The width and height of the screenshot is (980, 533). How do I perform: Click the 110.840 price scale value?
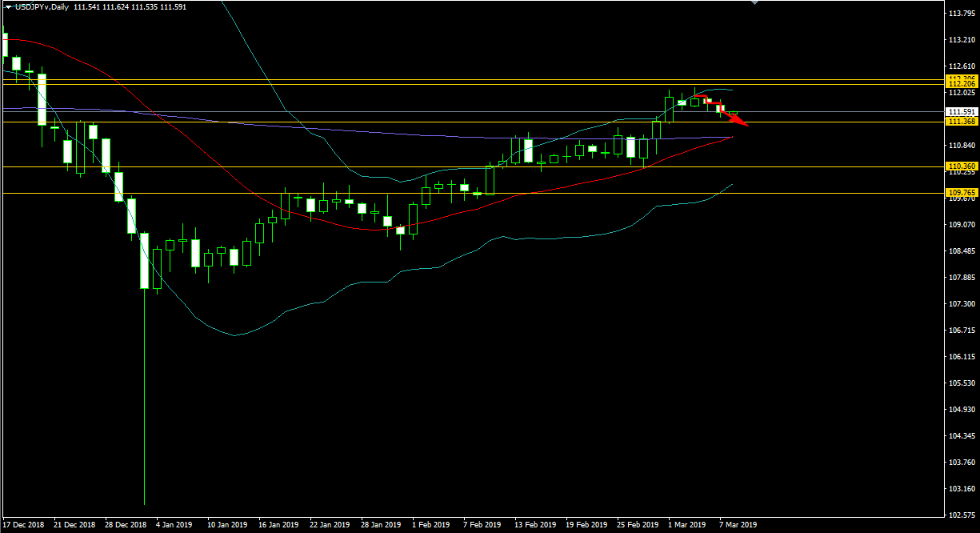[961, 146]
